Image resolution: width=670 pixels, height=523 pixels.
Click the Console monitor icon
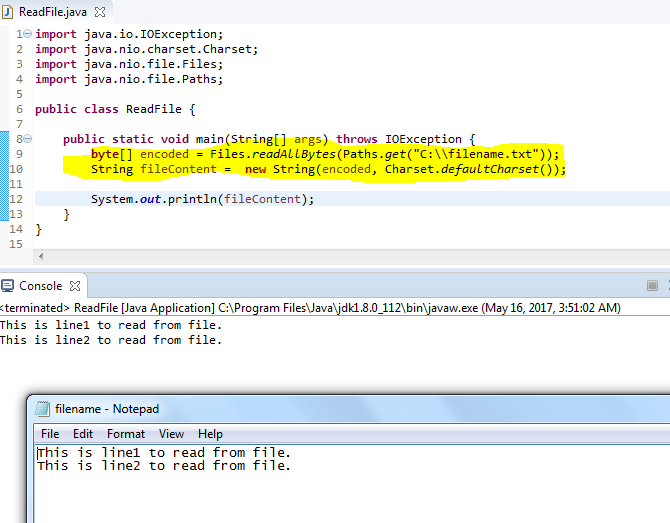tap(7, 285)
